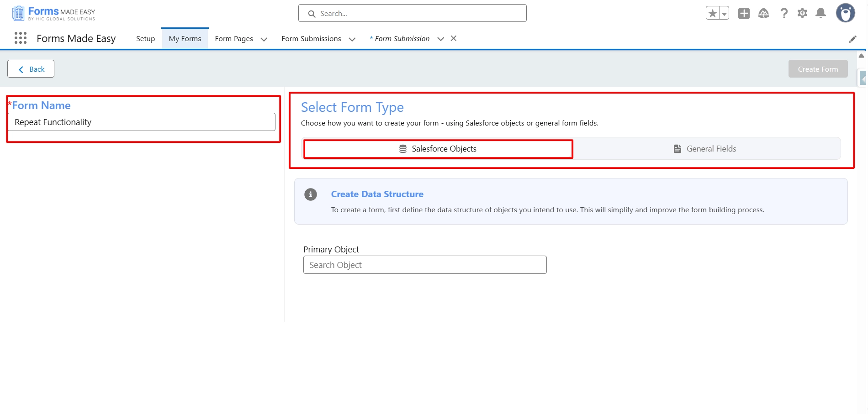
Task: Expand the Favorites list dropdown arrow
Action: coord(724,14)
